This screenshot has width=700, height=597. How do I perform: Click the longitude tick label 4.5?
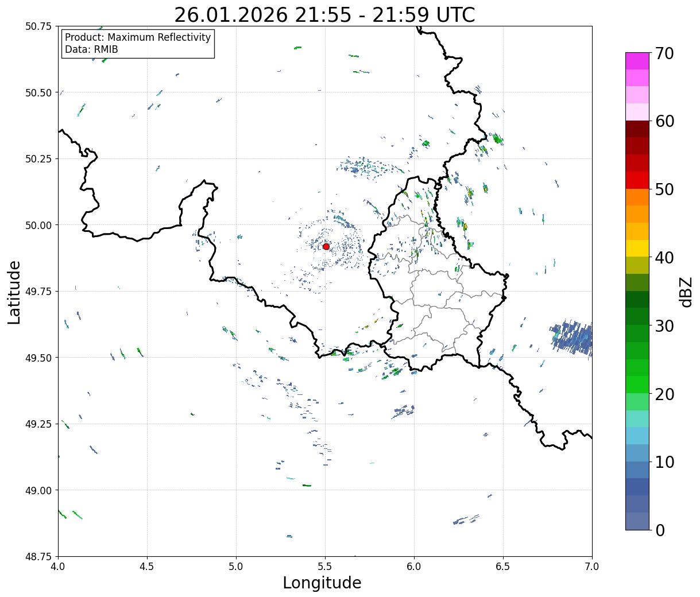147,566
